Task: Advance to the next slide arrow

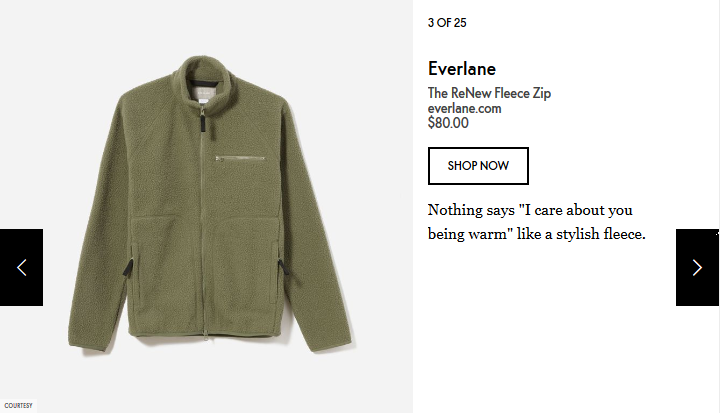Action: (697, 267)
